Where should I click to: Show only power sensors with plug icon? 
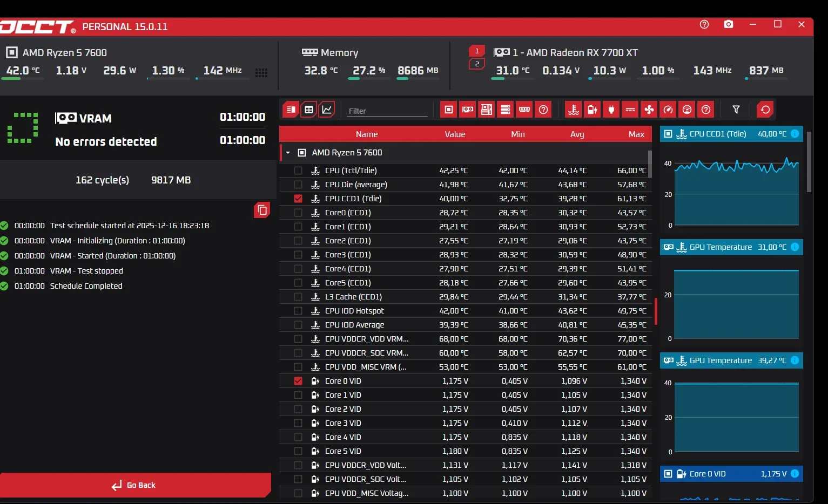coord(611,110)
